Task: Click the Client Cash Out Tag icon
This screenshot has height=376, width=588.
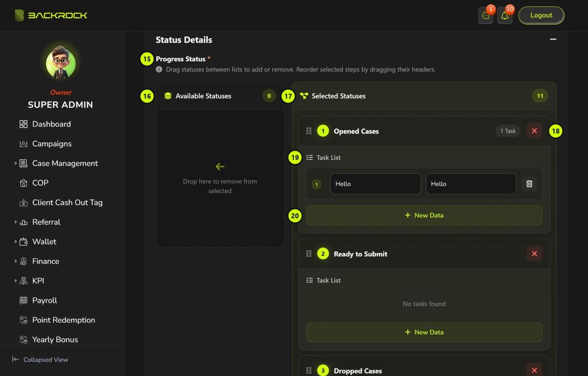Action: [x=24, y=202]
